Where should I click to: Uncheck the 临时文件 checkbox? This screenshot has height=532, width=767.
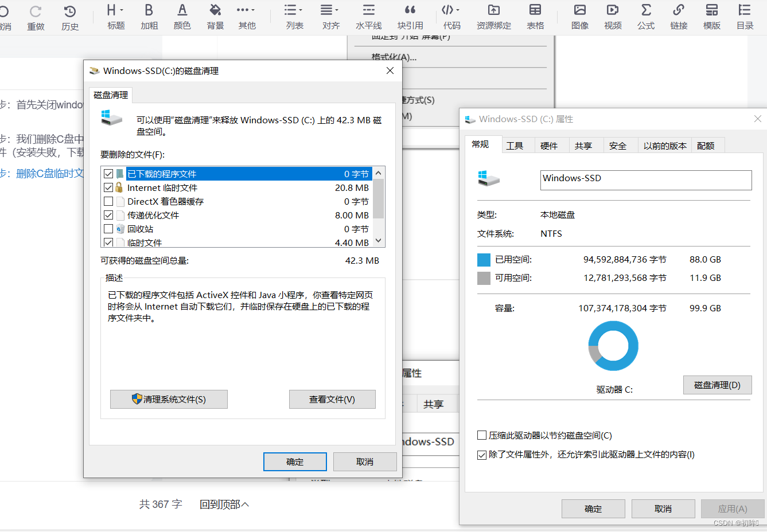coord(108,242)
